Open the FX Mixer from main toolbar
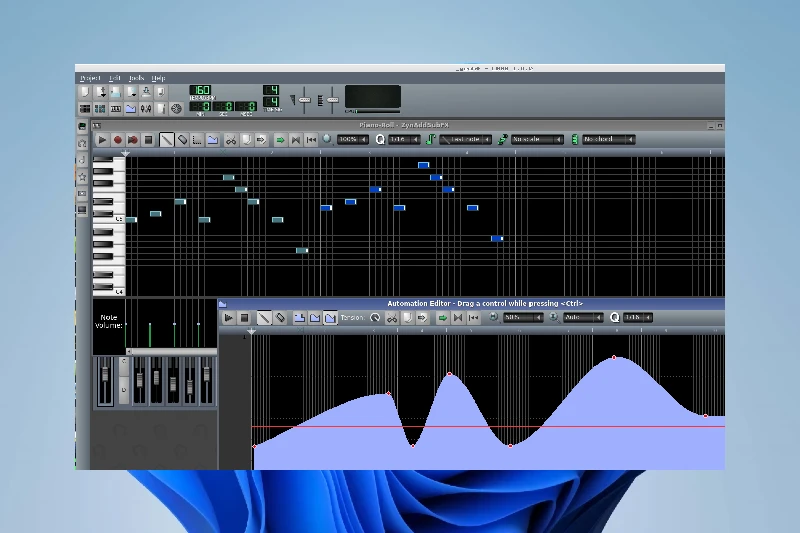 click(146, 108)
